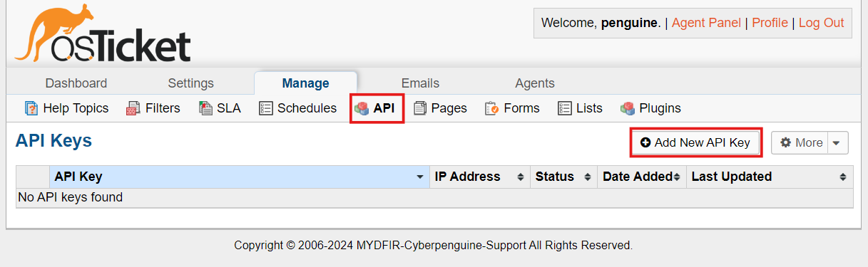Click the API Key column header
The width and height of the screenshot is (868, 267).
point(240,177)
